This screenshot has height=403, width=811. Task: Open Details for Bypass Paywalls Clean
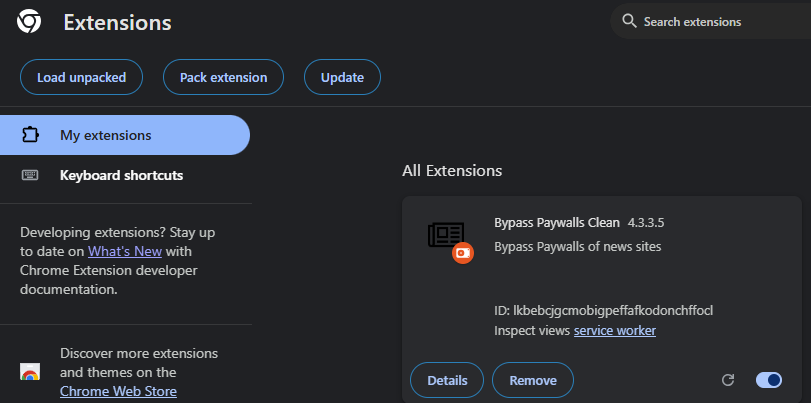447,380
